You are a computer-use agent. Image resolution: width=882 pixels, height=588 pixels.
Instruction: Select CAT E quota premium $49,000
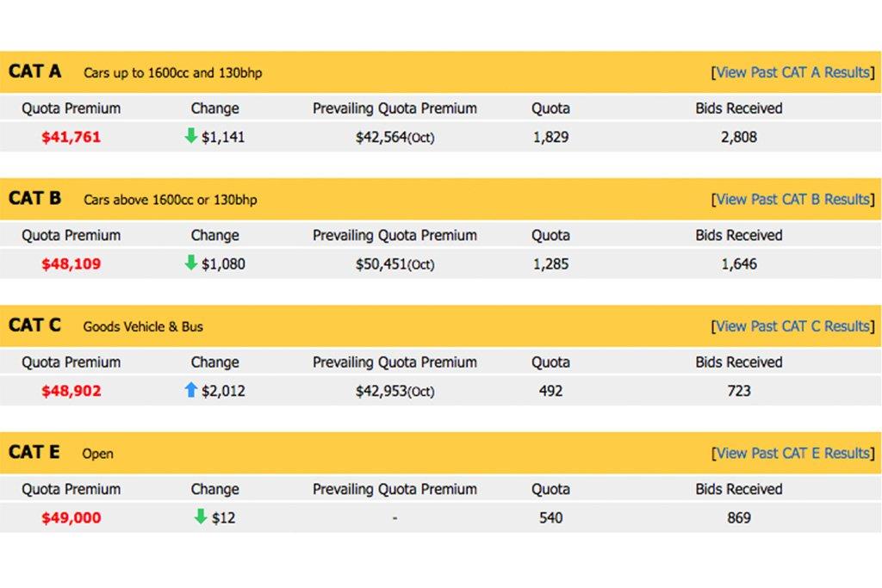(x=71, y=518)
